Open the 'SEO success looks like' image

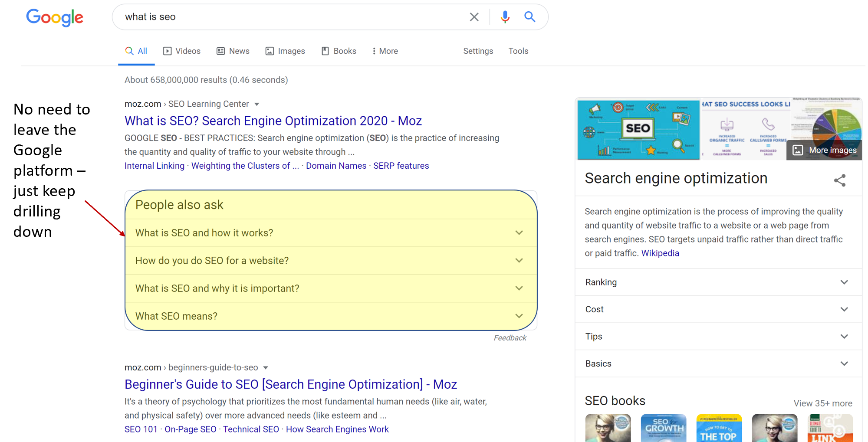(746, 130)
